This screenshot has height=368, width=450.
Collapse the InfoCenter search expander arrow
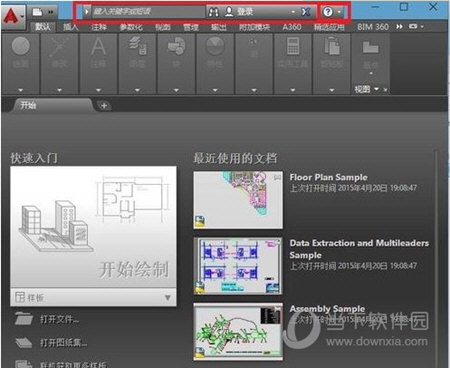86,12
